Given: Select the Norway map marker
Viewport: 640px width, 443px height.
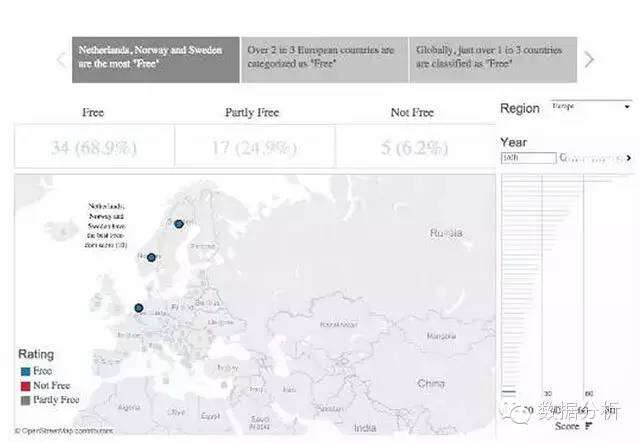Looking at the screenshot, I should [x=151, y=257].
